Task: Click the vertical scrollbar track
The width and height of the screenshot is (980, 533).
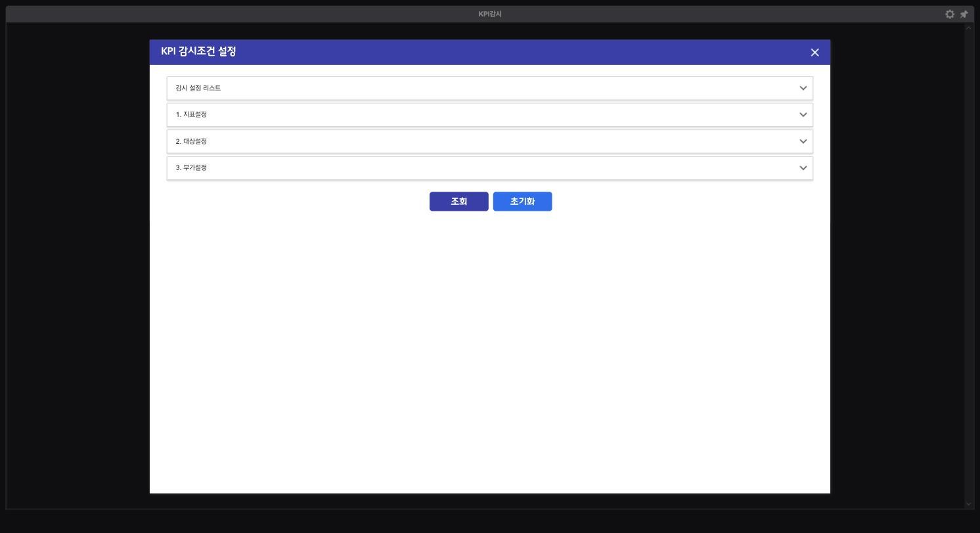Action: point(968,266)
